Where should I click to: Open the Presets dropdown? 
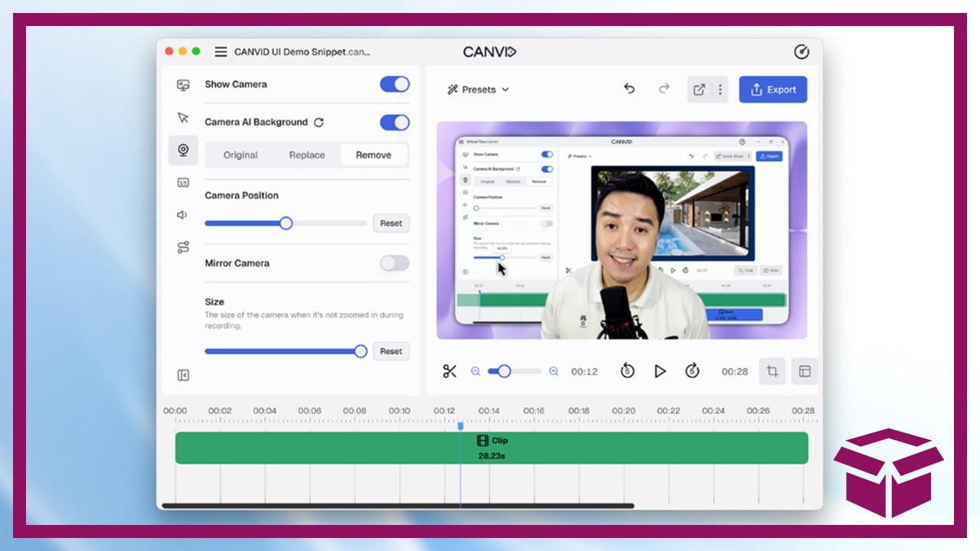(x=479, y=90)
